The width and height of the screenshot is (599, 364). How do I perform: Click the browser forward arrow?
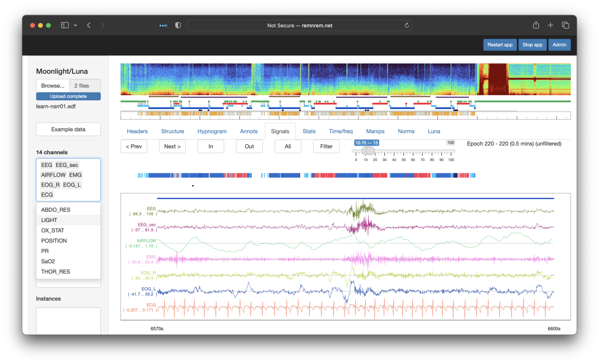(103, 25)
